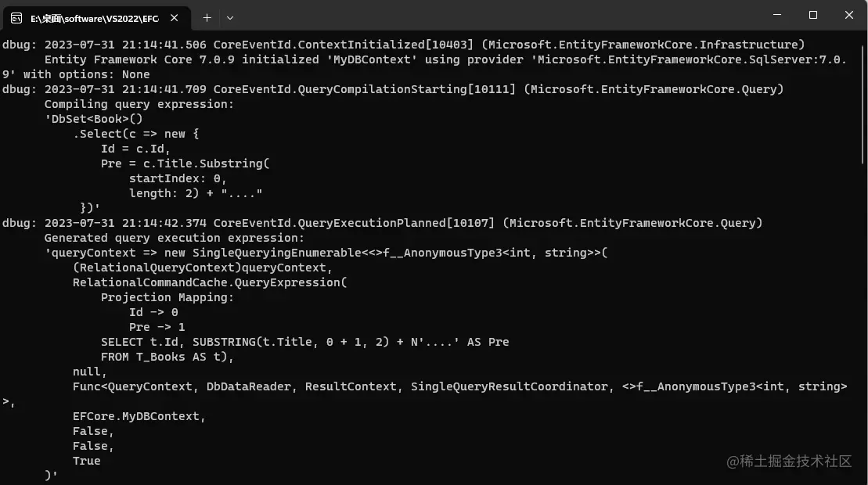Open a new tab with the plus icon
The width and height of the screenshot is (868, 485).
coord(207,18)
